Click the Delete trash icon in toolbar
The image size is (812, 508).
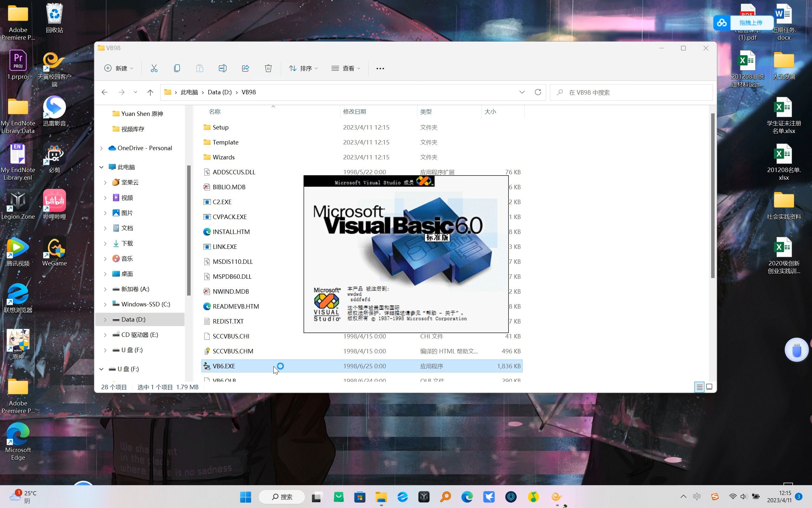pos(268,68)
